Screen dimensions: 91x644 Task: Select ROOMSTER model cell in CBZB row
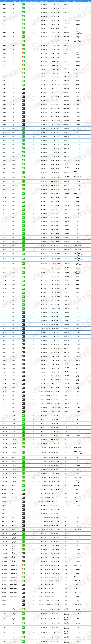tap(14, 573)
